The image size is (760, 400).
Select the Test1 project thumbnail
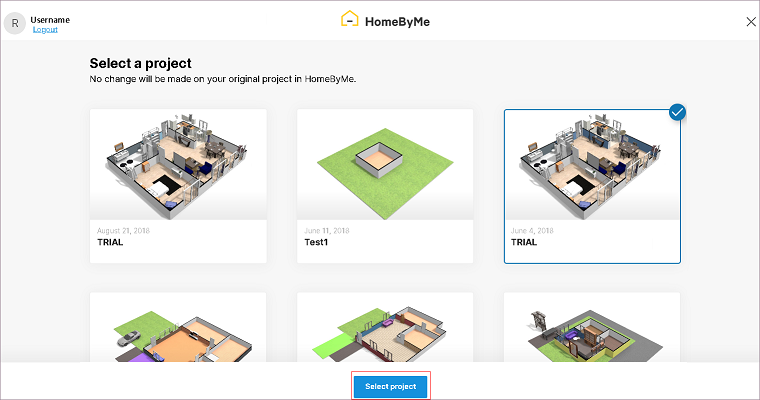(385, 165)
